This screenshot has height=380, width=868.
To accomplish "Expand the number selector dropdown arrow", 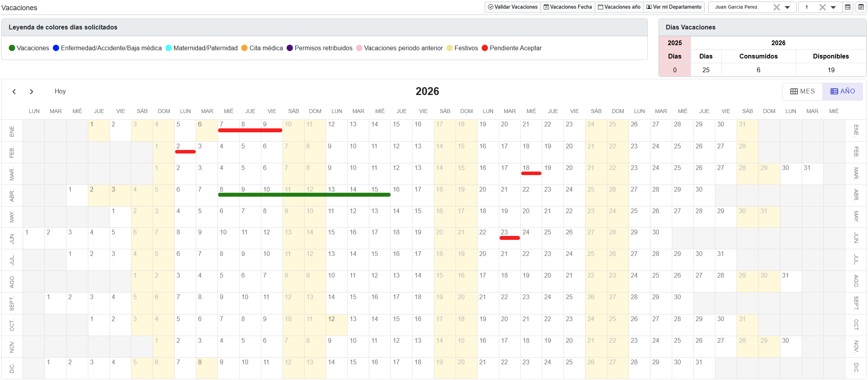I will 833,7.
